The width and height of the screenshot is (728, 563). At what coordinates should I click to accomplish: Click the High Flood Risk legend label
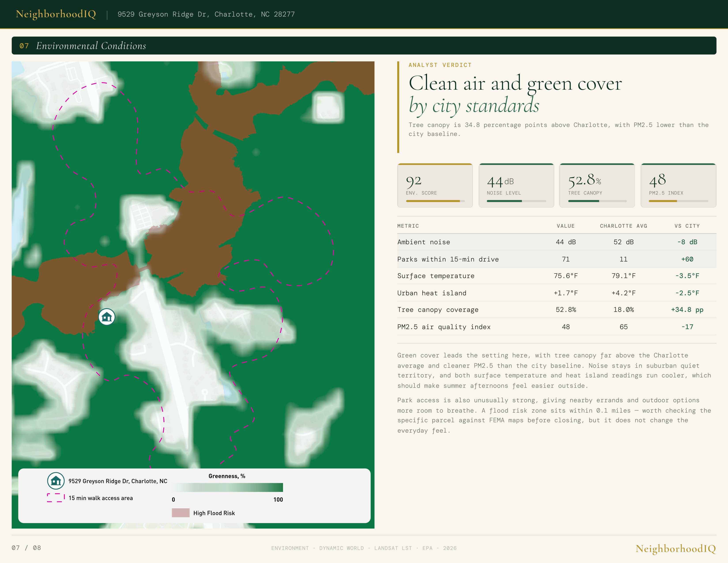214,513
